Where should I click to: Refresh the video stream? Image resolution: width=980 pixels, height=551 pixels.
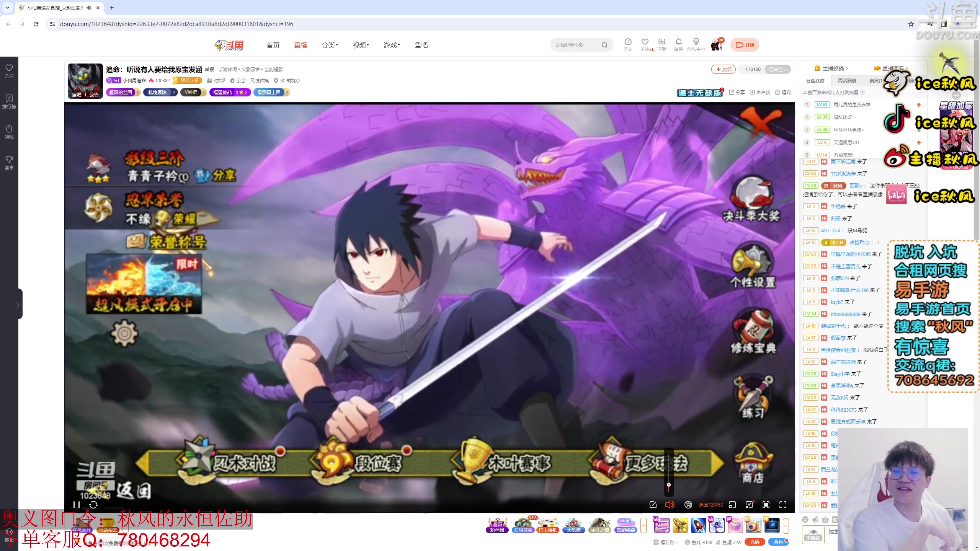93,505
